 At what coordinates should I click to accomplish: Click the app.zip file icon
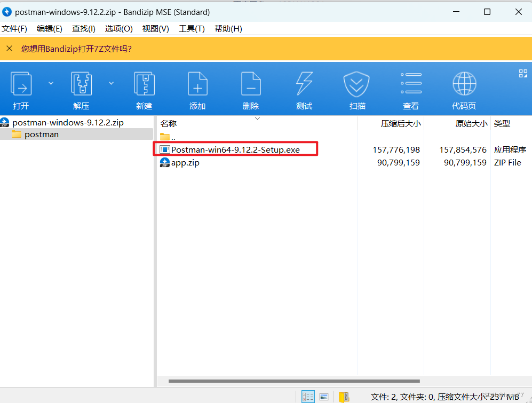(164, 163)
